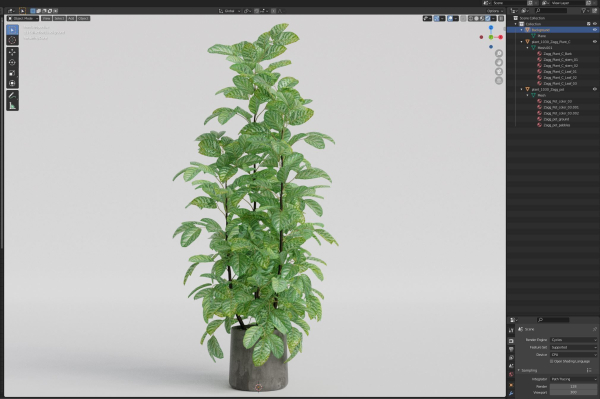Hide the plant_1030_Zagg_pot object
The image size is (600, 399).
click(595, 89)
